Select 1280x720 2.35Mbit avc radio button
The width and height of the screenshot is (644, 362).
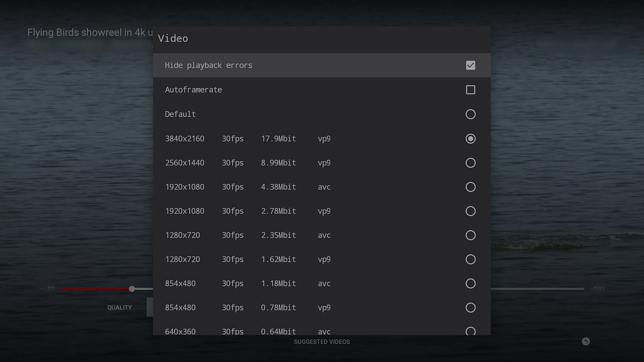coord(471,235)
